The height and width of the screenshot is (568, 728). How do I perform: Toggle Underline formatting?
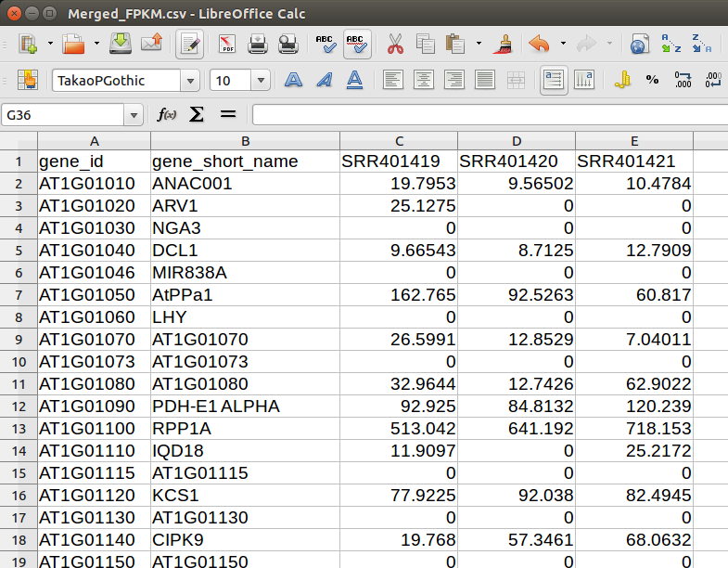(354, 80)
